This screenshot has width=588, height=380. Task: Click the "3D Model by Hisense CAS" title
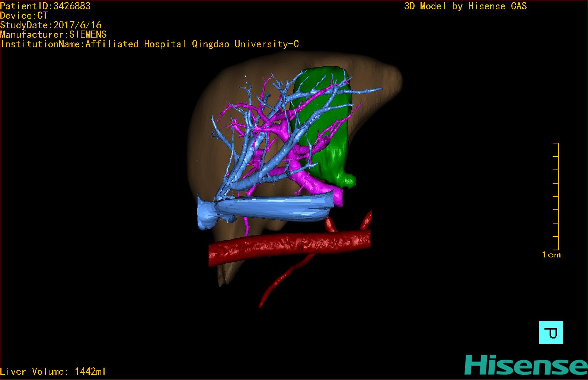click(466, 6)
